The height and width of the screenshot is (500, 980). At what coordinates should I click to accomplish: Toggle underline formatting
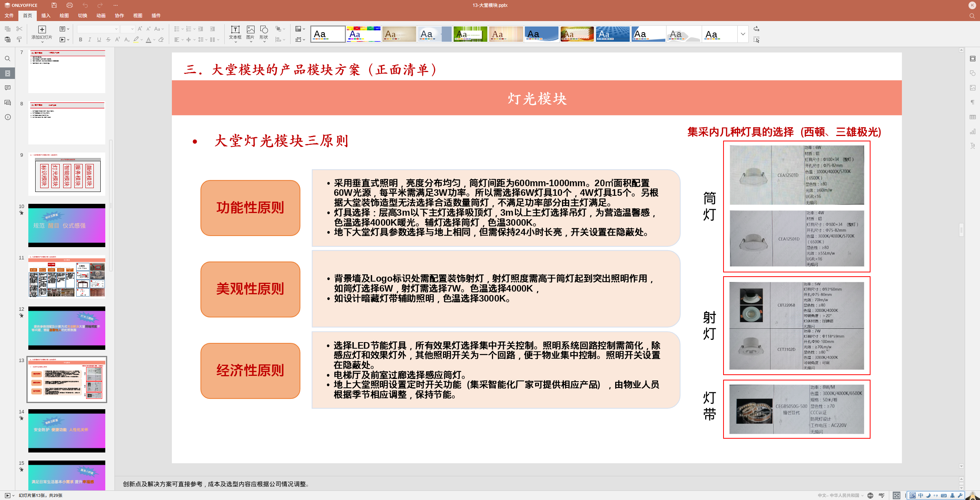pyautogui.click(x=99, y=39)
